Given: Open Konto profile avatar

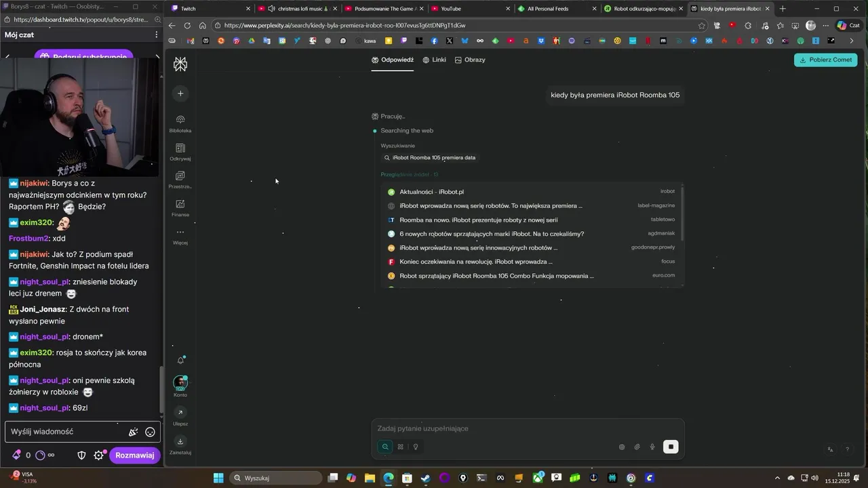Looking at the screenshot, I should (x=180, y=383).
